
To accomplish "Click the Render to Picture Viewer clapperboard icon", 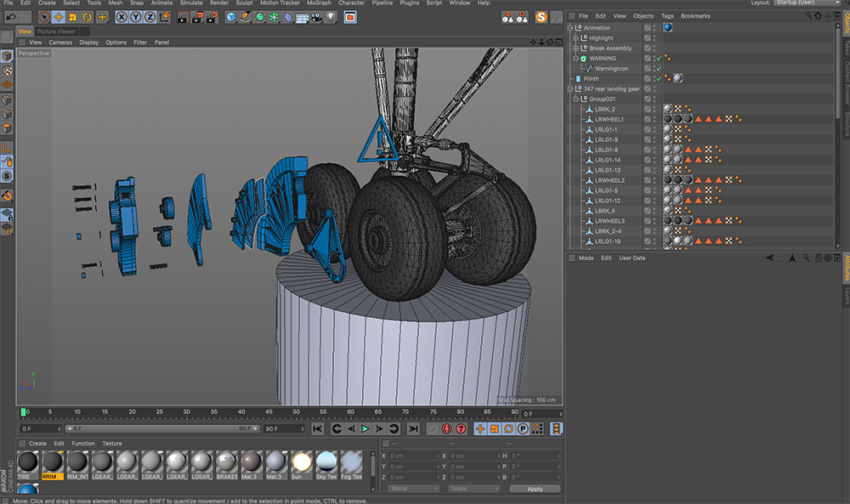I will coord(197,17).
